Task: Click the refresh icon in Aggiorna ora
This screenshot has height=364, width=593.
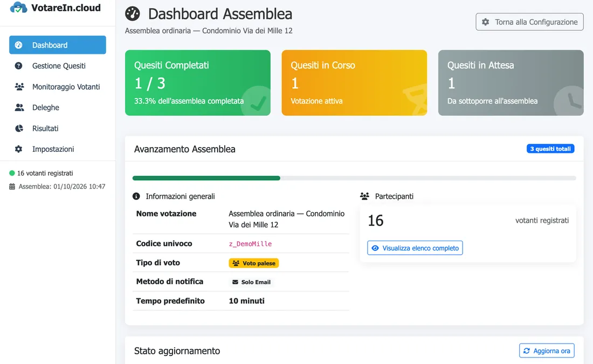Action: click(x=527, y=351)
